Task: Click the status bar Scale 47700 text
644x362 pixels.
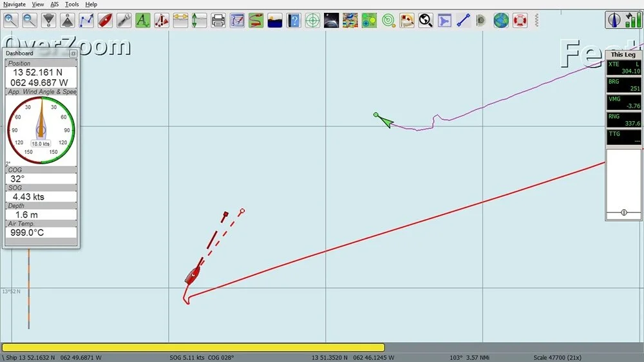Action: pos(557,357)
